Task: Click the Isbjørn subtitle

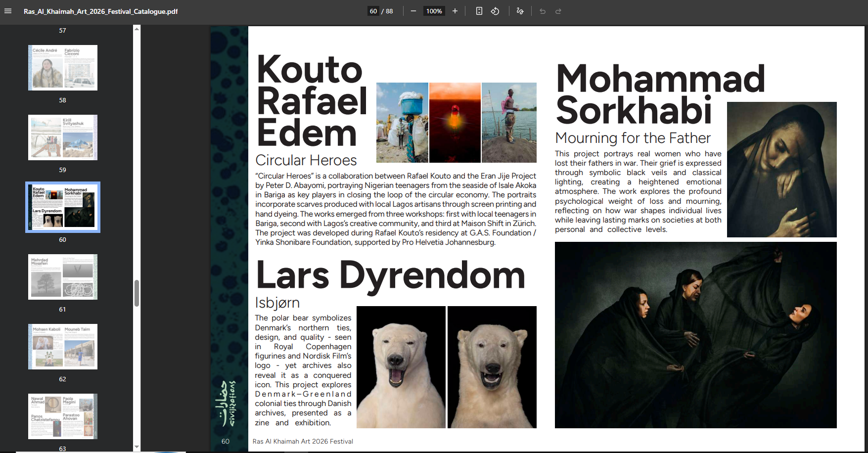Action: point(277,302)
